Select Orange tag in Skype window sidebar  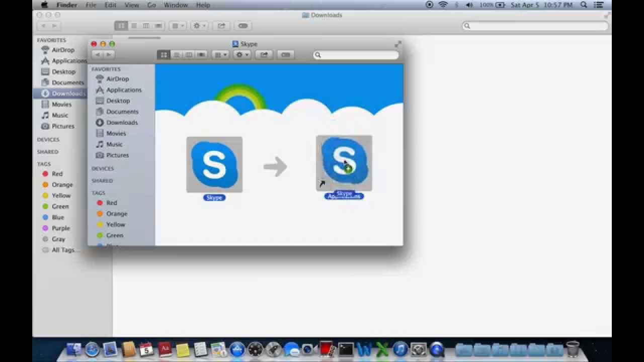coord(112,214)
